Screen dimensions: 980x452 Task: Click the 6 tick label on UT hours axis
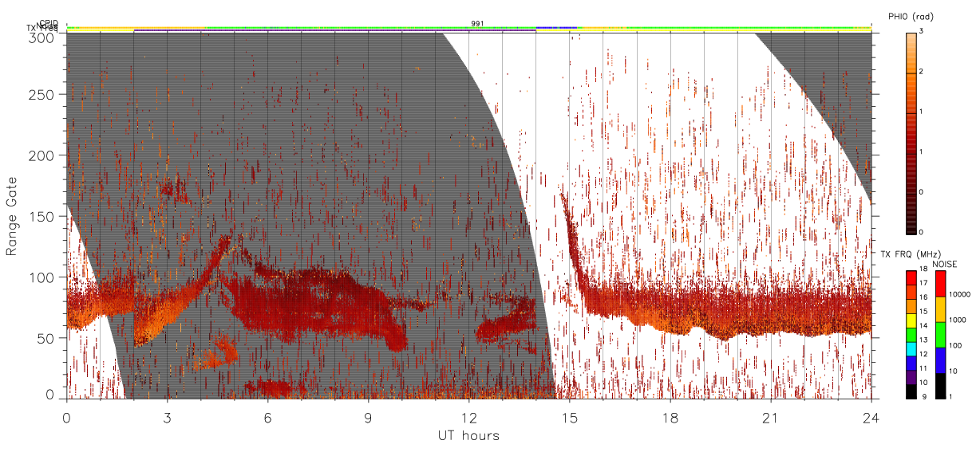pyautogui.click(x=267, y=417)
